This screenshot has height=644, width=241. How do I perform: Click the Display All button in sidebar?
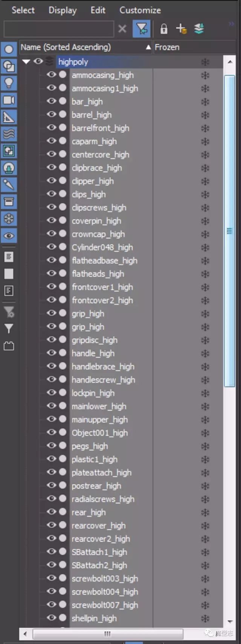[9, 257]
